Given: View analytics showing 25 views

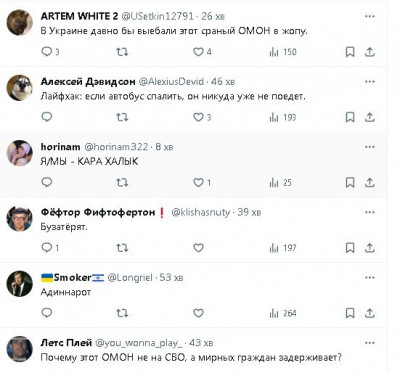Looking at the screenshot, I should pyautogui.click(x=280, y=182).
